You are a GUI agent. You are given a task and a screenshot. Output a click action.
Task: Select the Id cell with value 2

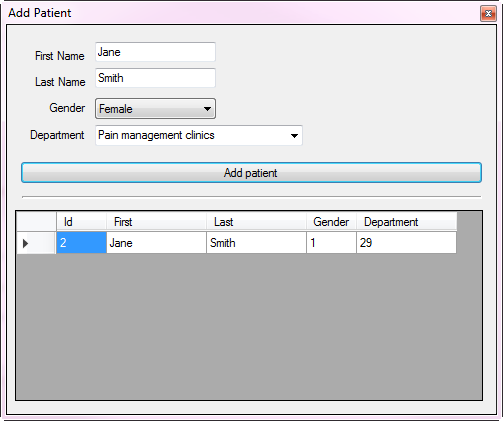coord(81,243)
